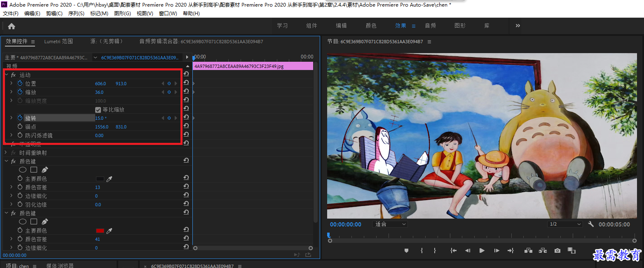Click the 旋转 value 15.0°

[101, 118]
